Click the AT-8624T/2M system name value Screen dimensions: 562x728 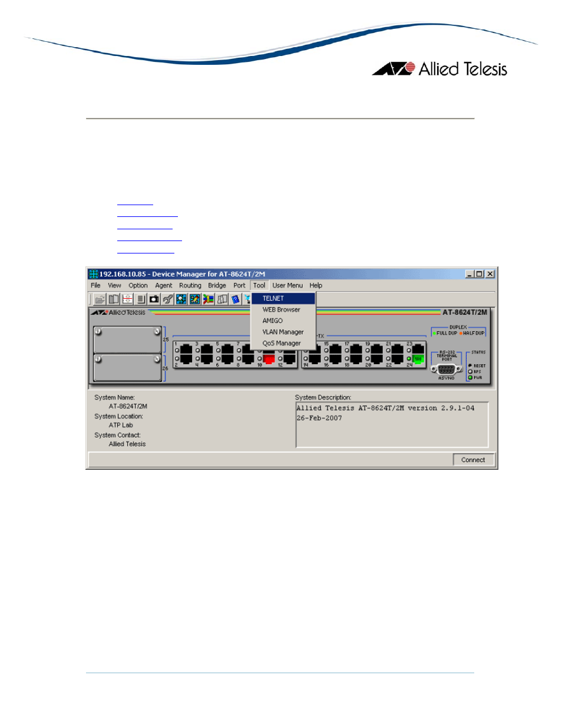click(128, 406)
